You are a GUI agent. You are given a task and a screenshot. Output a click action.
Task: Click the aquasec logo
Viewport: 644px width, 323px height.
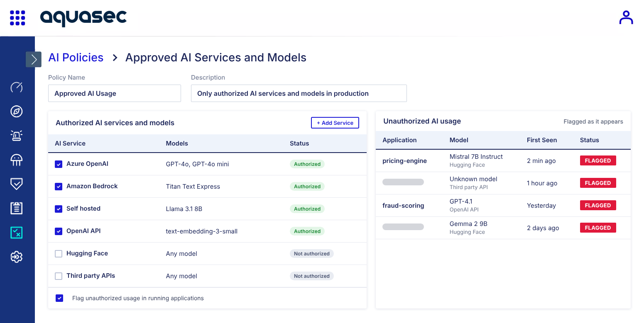point(83,18)
